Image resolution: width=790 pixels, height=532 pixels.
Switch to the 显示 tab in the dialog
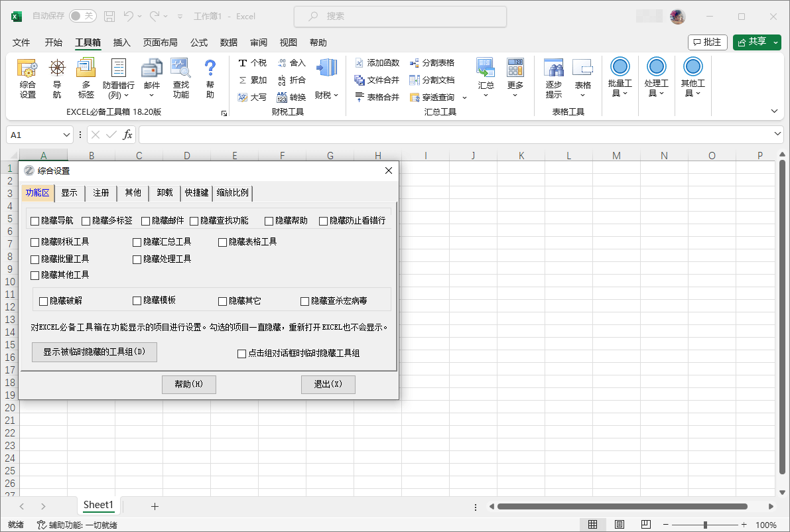point(70,193)
